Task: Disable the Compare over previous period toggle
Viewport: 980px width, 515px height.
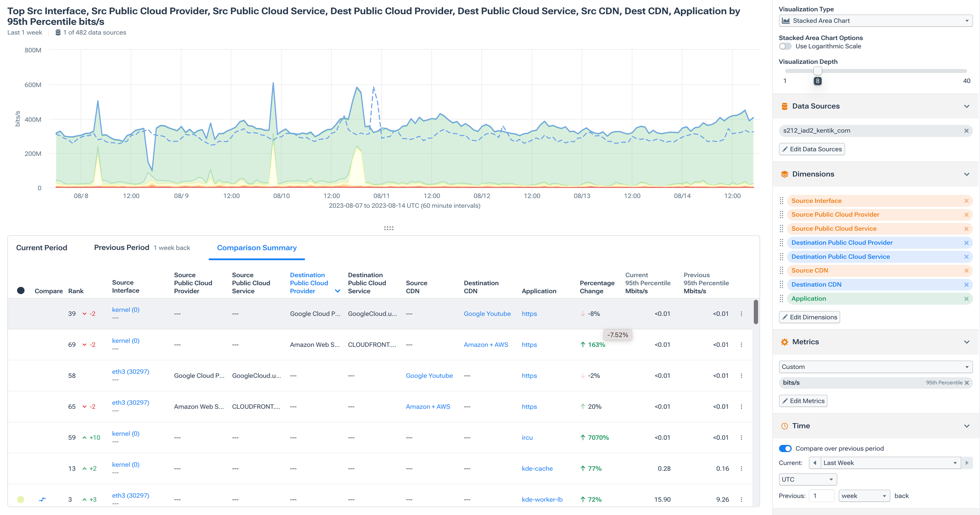Action: [786, 448]
